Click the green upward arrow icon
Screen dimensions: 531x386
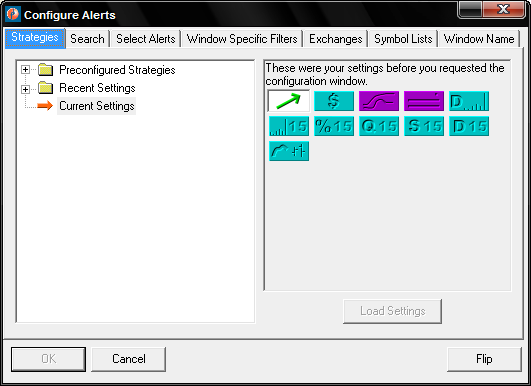click(x=289, y=101)
